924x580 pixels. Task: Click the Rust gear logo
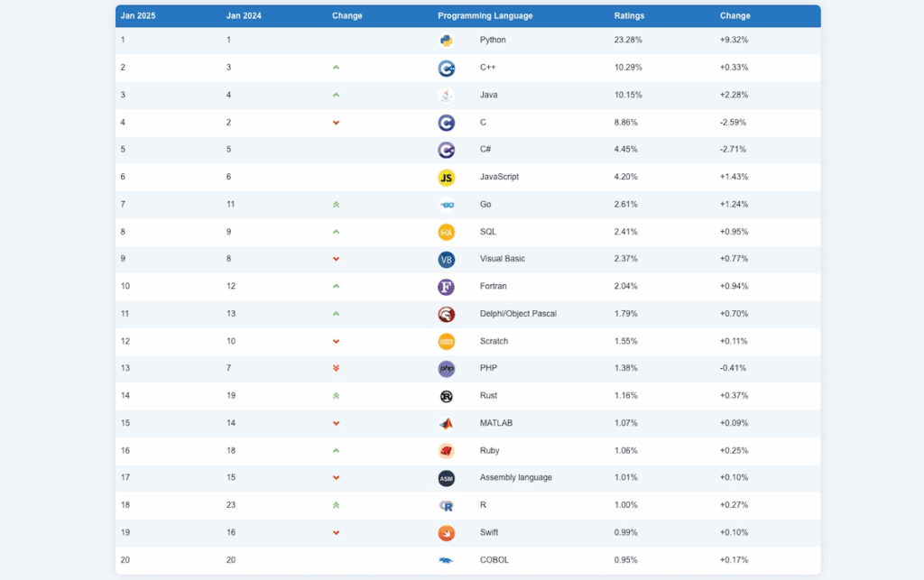point(446,396)
